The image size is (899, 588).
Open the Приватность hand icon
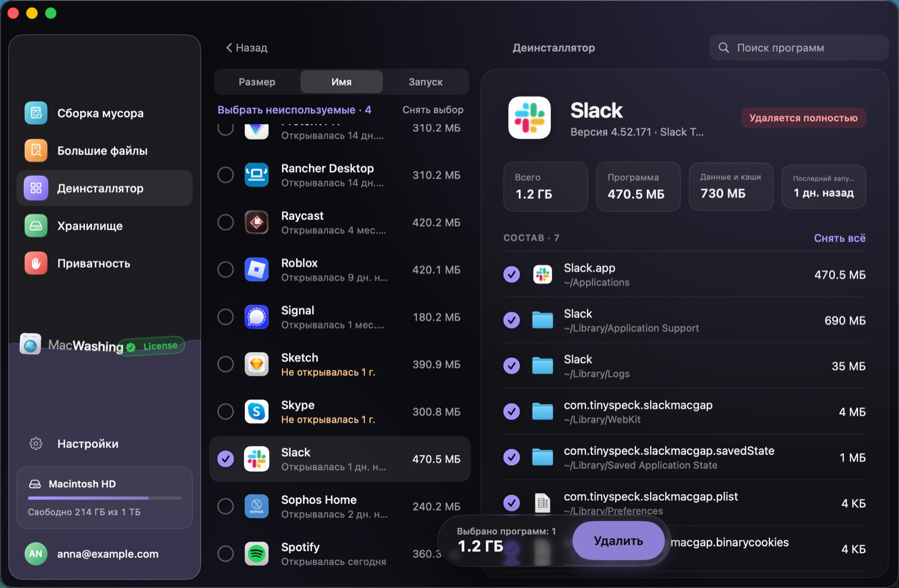(36, 263)
